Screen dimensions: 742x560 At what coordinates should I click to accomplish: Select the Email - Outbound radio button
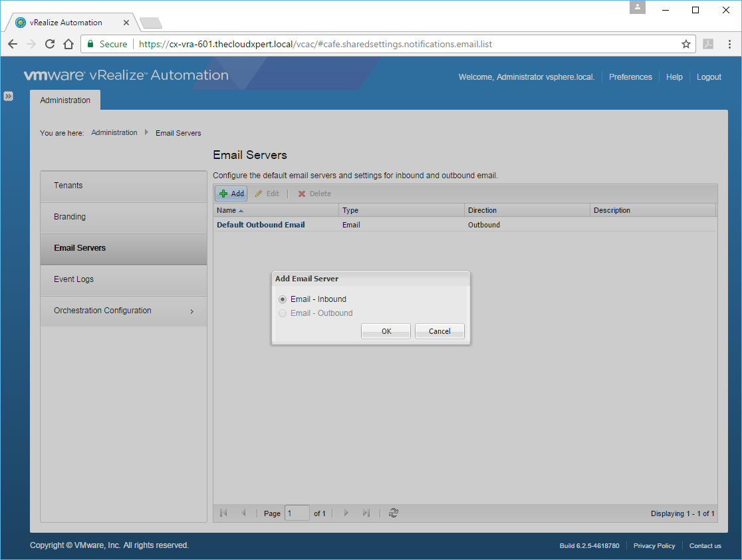(283, 313)
